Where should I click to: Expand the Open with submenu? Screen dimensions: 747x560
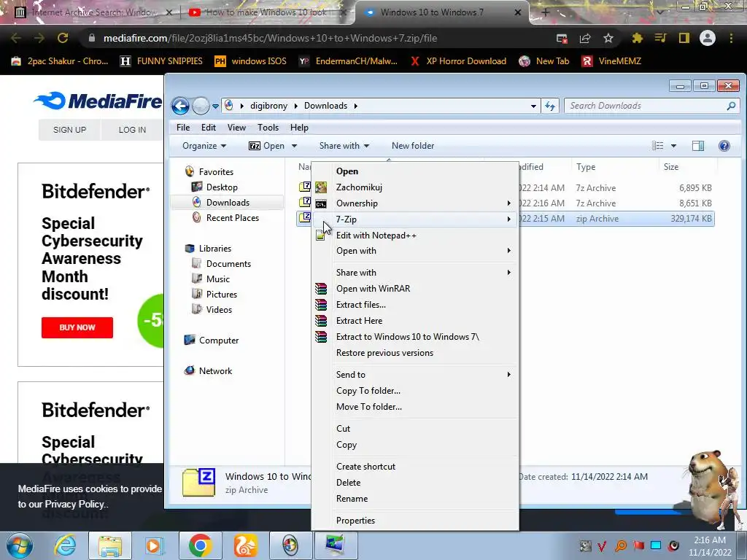pos(414,251)
